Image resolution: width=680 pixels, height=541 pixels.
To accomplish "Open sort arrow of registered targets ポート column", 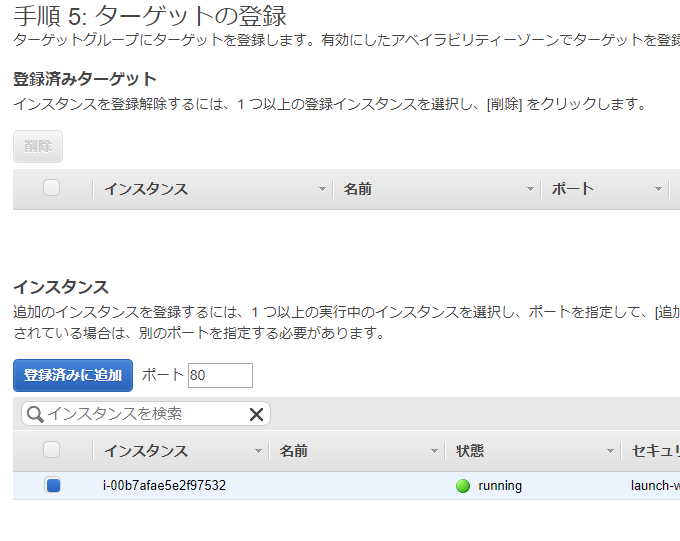I will (658, 189).
